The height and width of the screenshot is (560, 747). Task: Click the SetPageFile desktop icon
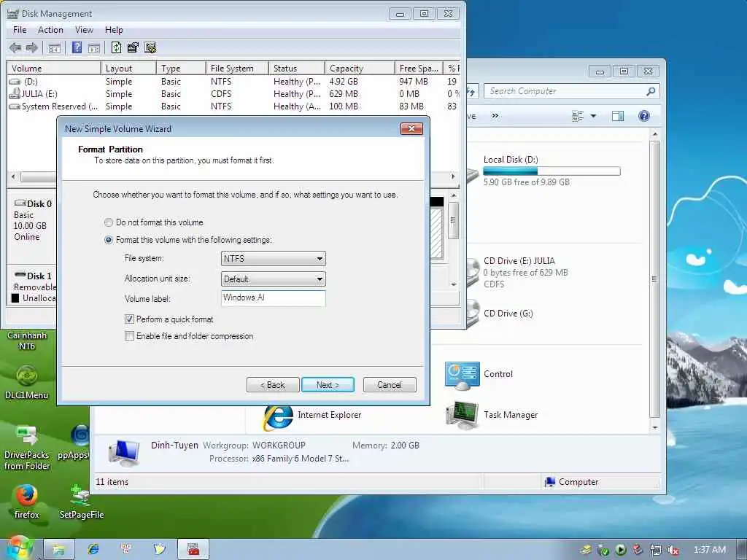click(x=81, y=502)
